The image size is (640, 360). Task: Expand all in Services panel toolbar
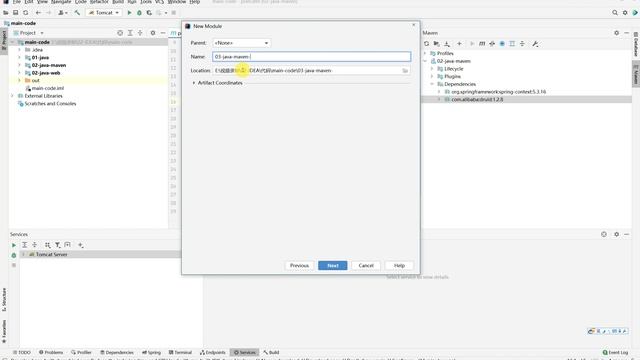tap(24, 245)
